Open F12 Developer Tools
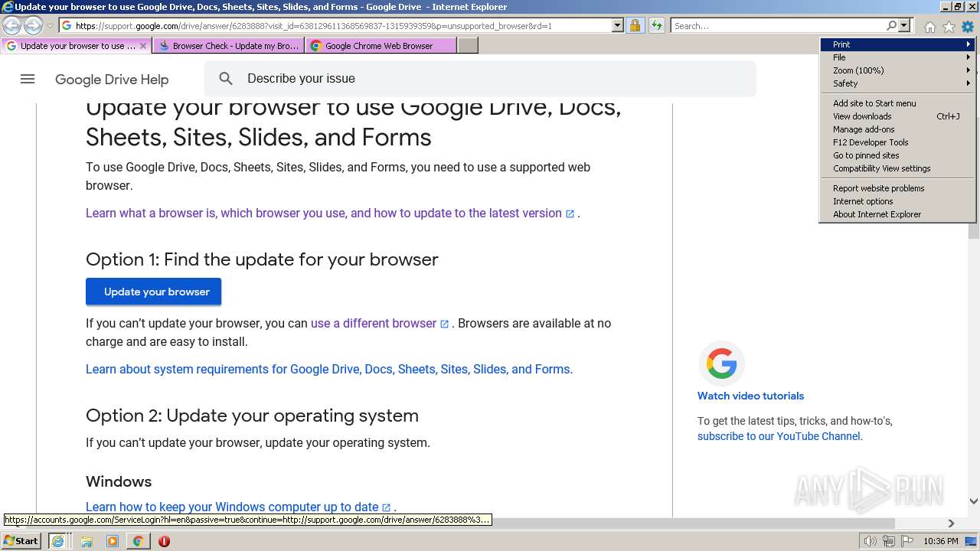 point(897,142)
